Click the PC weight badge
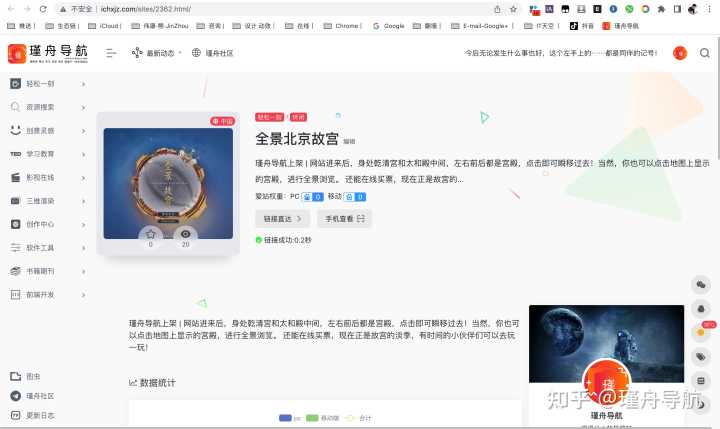This screenshot has width=720, height=429. [312, 197]
